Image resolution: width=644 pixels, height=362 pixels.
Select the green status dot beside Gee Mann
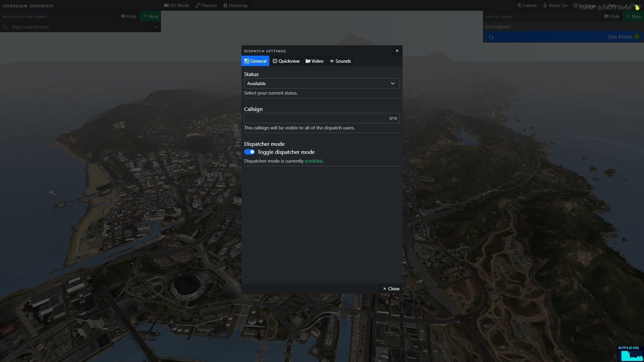[x=637, y=37]
